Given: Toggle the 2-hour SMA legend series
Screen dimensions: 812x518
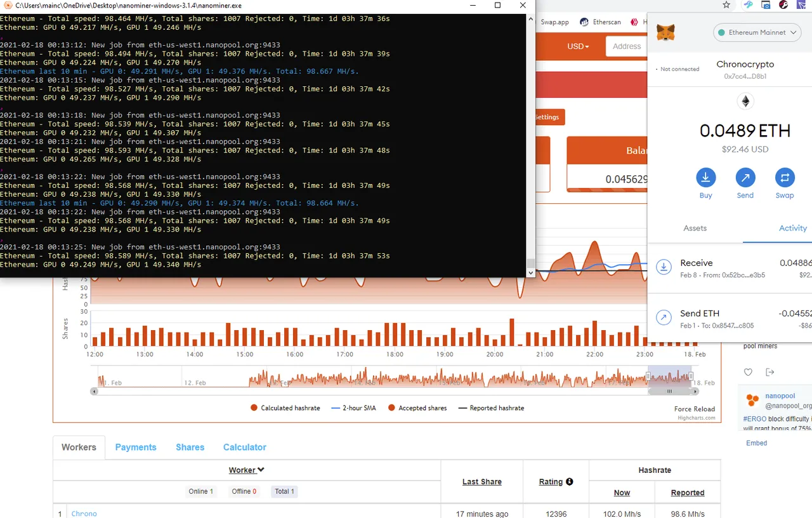Looking at the screenshot, I should point(354,408).
